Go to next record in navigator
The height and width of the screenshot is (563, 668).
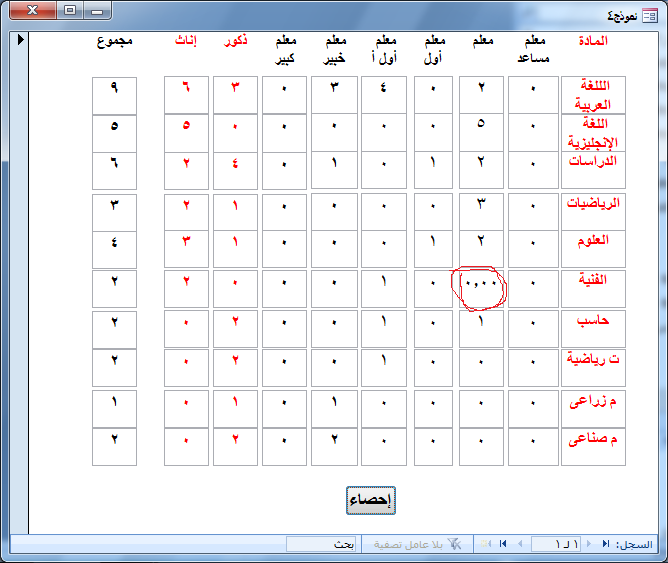click(x=520, y=544)
